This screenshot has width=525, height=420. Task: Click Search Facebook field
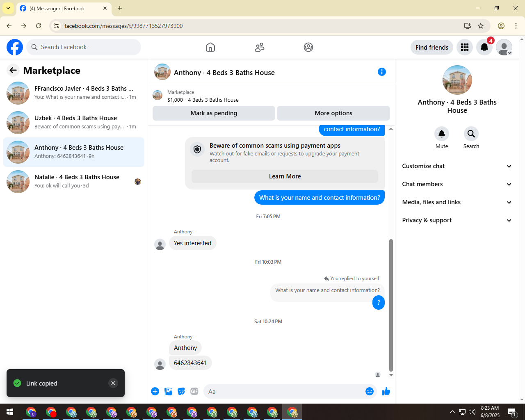(x=84, y=47)
